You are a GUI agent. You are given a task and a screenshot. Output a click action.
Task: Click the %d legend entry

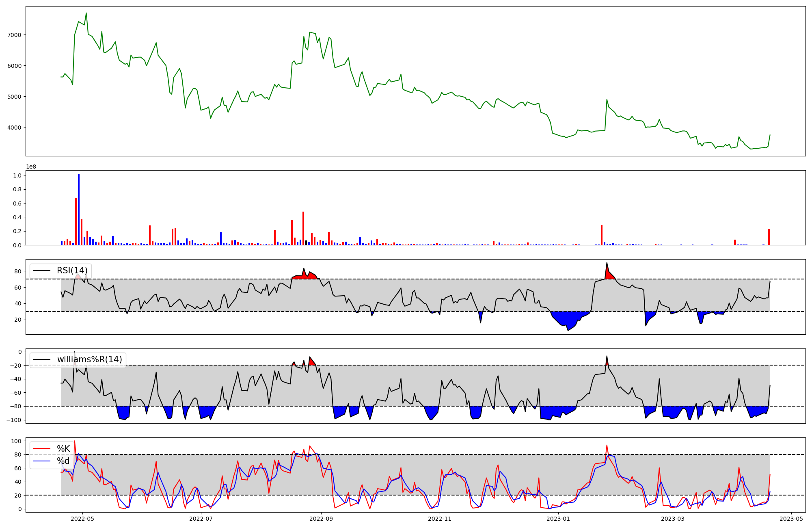(x=63, y=461)
